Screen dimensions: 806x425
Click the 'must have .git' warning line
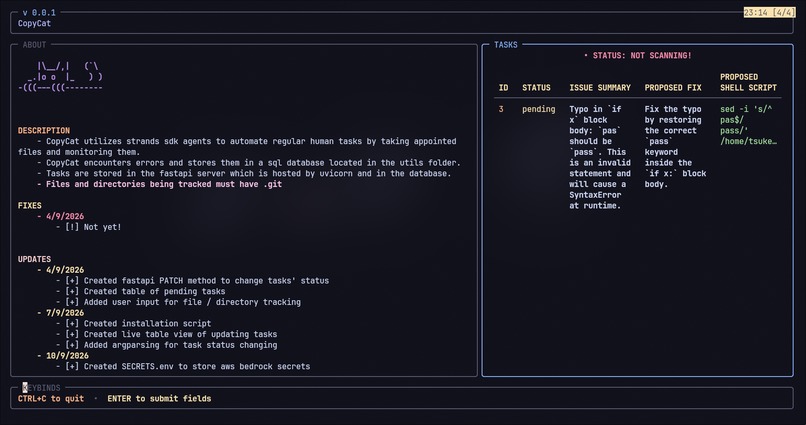[159, 184]
